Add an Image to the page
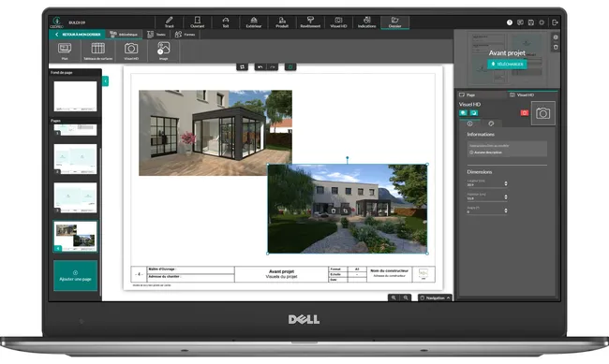This screenshot has height=364, width=609. click(164, 51)
